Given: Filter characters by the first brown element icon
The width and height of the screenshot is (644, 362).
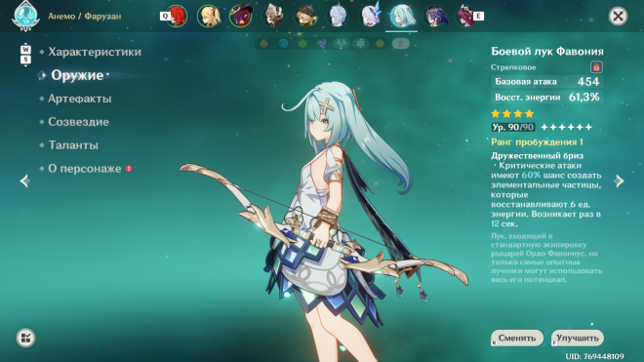Looking at the screenshot, I should 264,43.
